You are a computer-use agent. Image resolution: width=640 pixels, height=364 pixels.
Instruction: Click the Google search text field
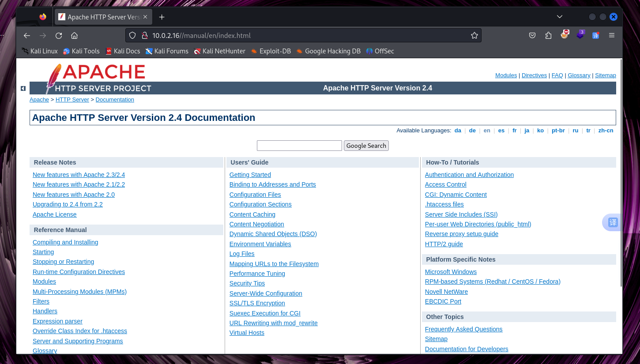point(299,146)
